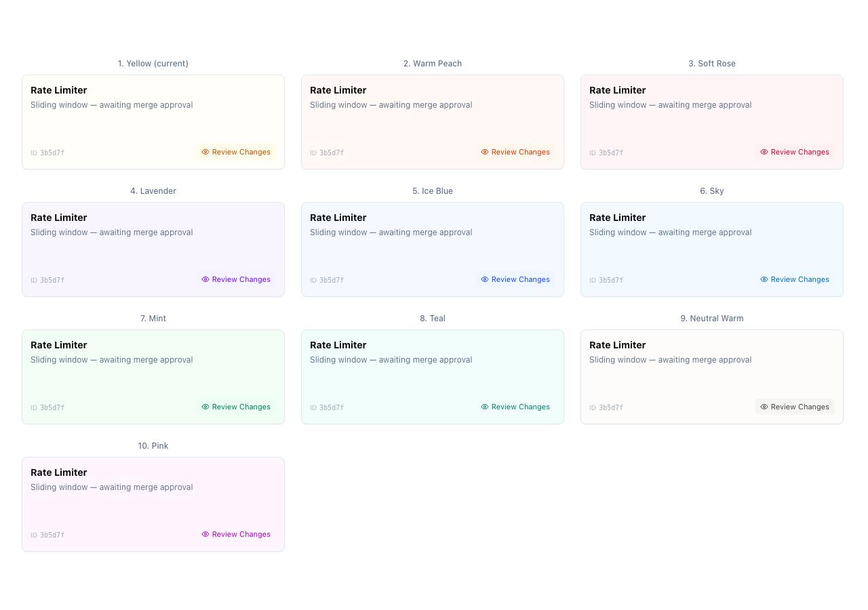This screenshot has width=868, height=610.
Task: Click the Sliding window description in Sky card
Action: pyautogui.click(x=671, y=232)
